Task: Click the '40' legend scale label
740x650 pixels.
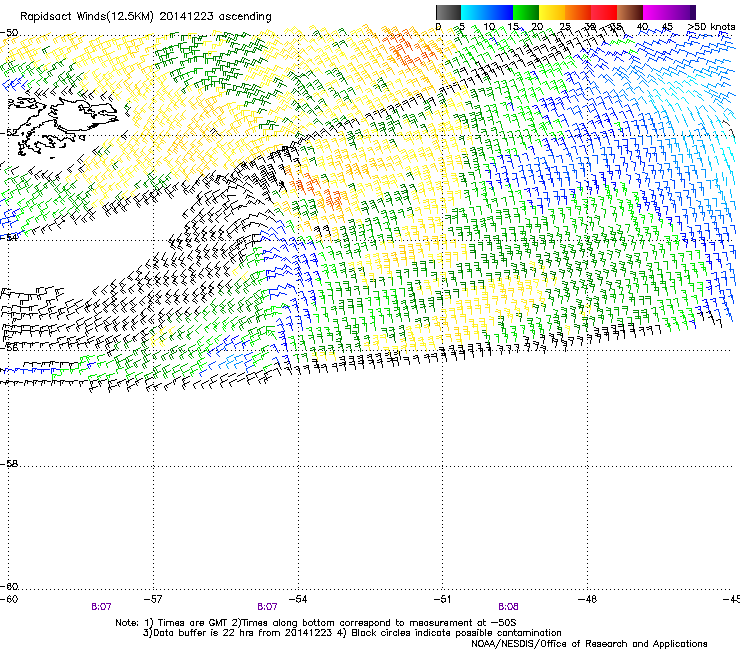Action: click(642, 26)
